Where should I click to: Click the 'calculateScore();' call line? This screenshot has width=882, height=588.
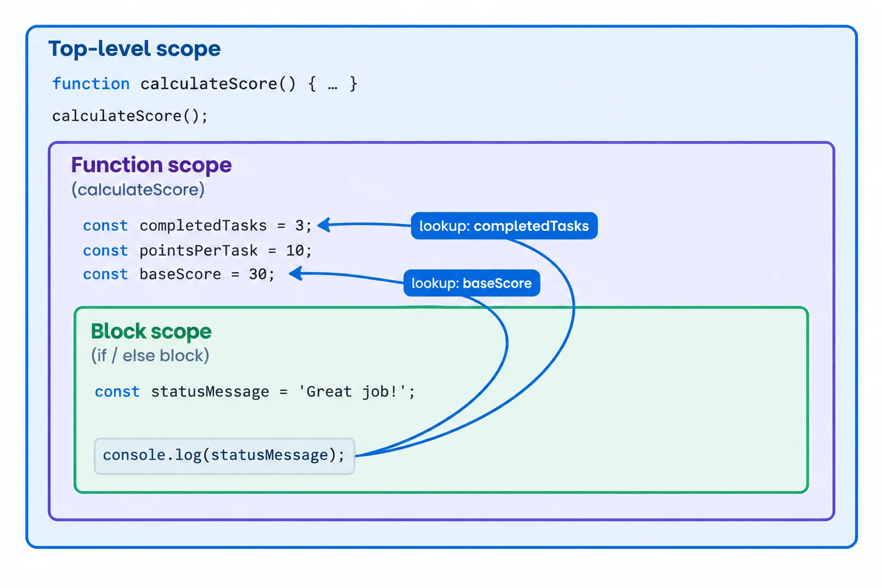pyautogui.click(x=130, y=116)
